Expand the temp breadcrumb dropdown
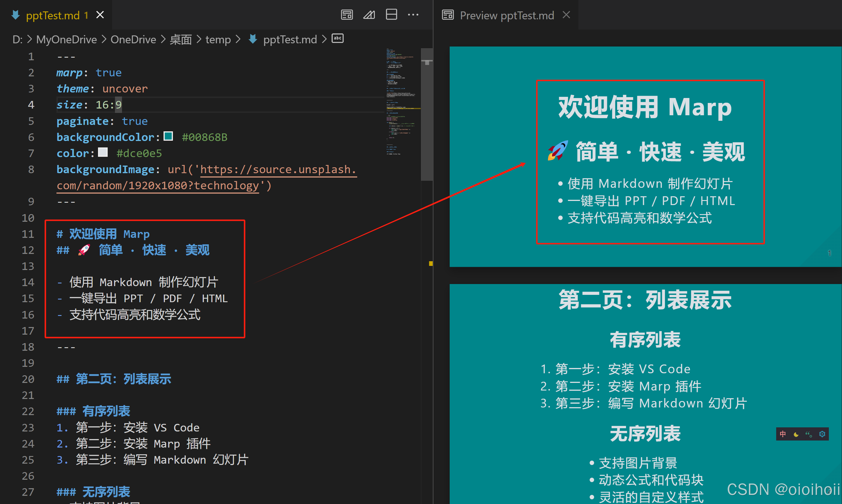 (218, 39)
